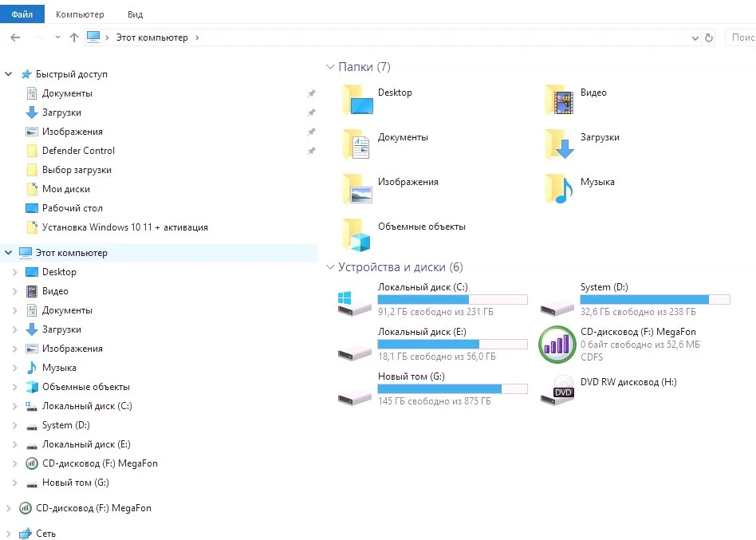Select Мои диски in quick access
The width and height of the screenshot is (756, 540).
tap(65, 189)
